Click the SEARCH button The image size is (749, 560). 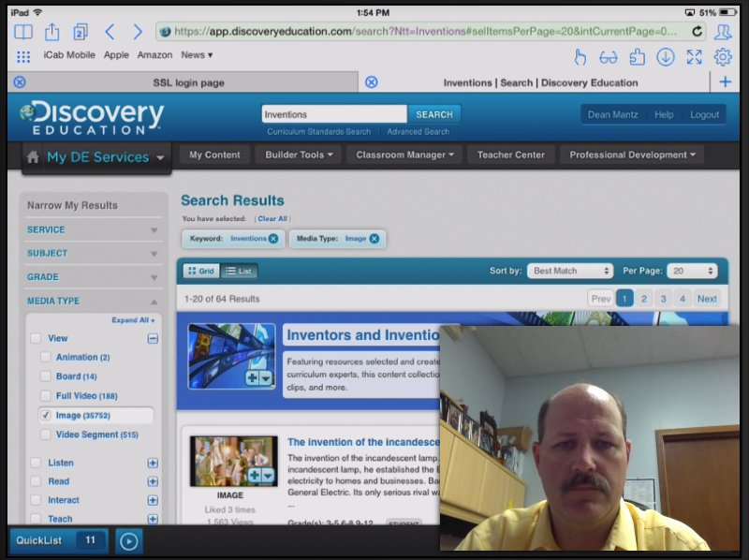coord(434,112)
